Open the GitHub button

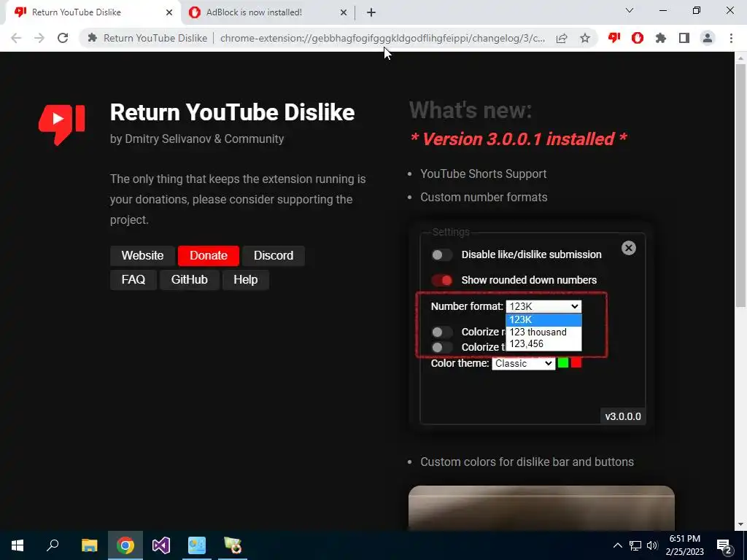pos(190,279)
